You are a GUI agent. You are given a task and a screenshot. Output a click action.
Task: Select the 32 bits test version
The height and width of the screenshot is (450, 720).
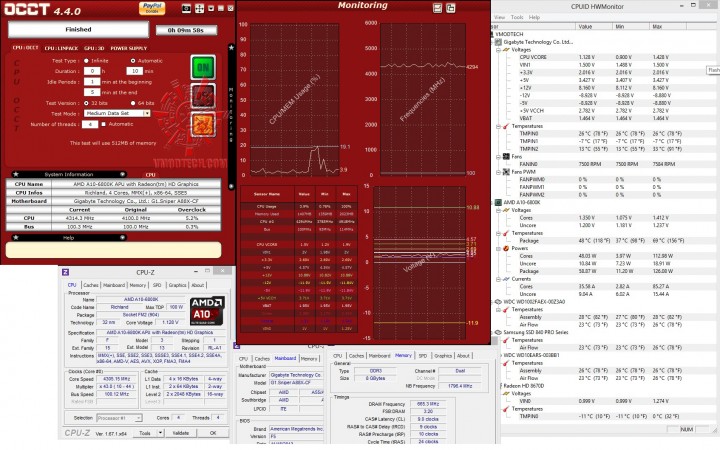86,103
